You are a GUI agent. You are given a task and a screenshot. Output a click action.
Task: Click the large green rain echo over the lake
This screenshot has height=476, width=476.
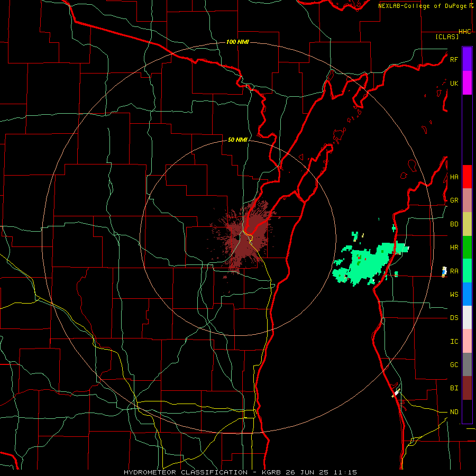[x=368, y=262]
